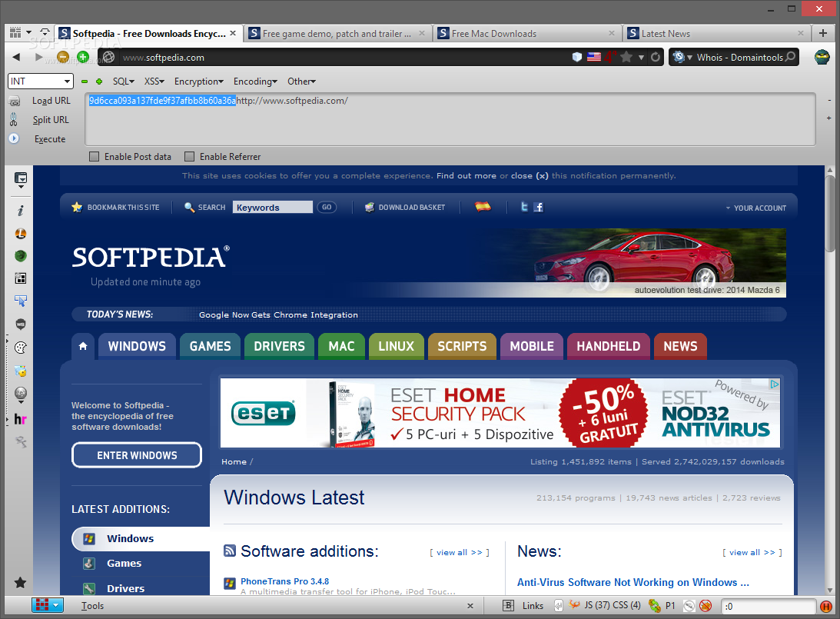Click the Twitter icon on Softpedia toolbar
This screenshot has width=840, height=619.
point(524,207)
